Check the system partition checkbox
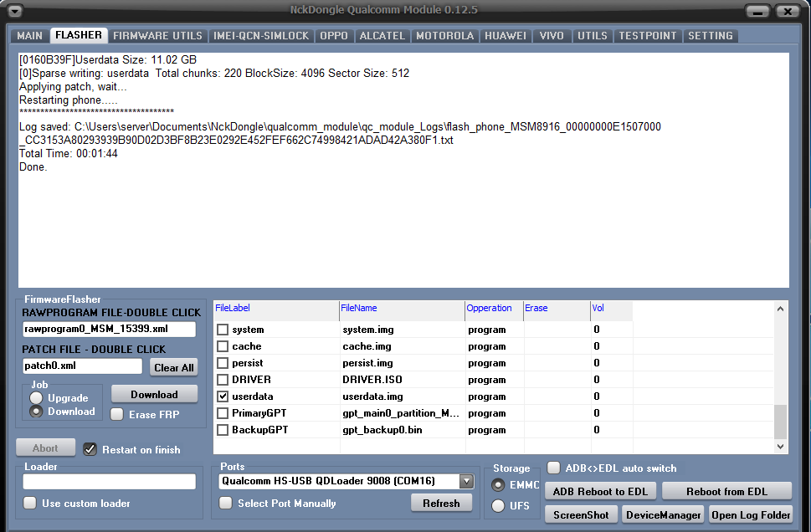Screen dimensions: 811x532 tap(223, 330)
